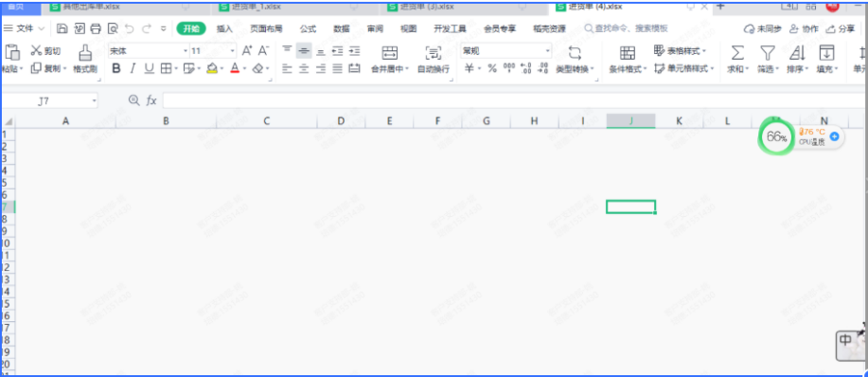Viewport: 868px width, 377px height.
Task: Click the decrease decimal places icon
Action: tap(543, 68)
